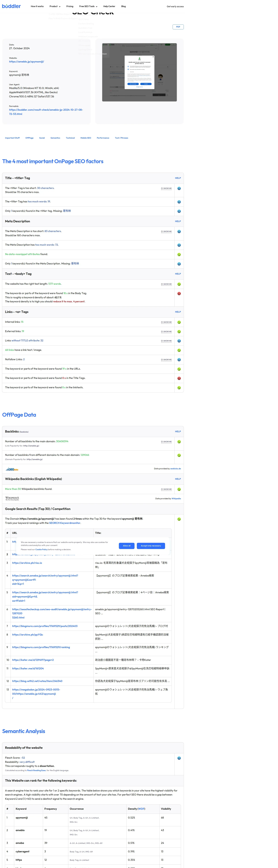Image resolution: width=278 pixels, height=868 pixels.
Task: Jump to Text / Phrases section tab
Action: point(121,138)
